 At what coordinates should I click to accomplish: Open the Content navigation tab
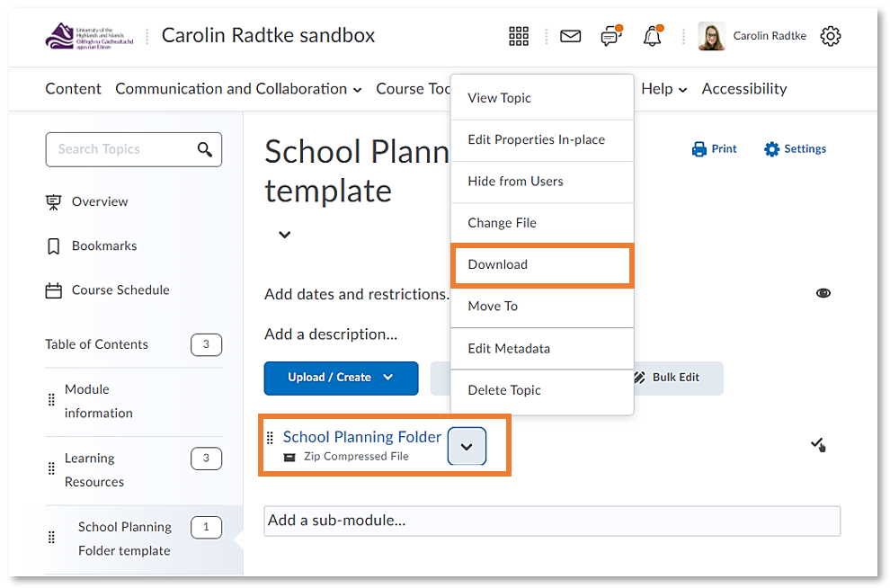73,89
